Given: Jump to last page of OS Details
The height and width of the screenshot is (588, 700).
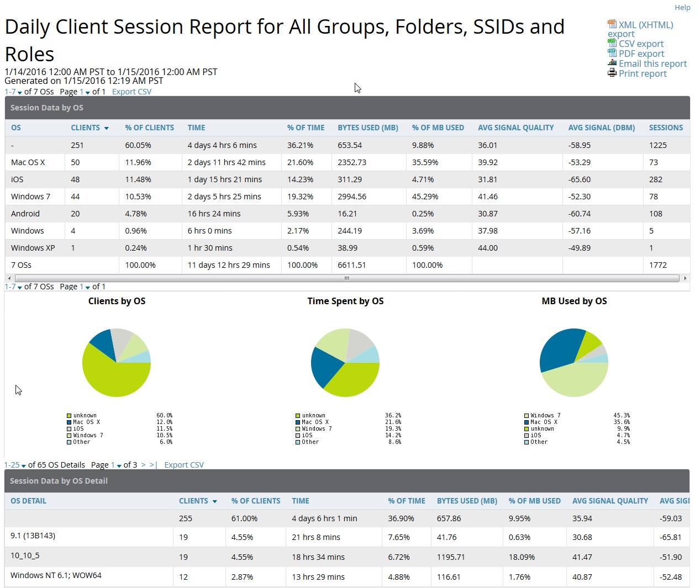Looking at the screenshot, I should pyautogui.click(x=153, y=465).
